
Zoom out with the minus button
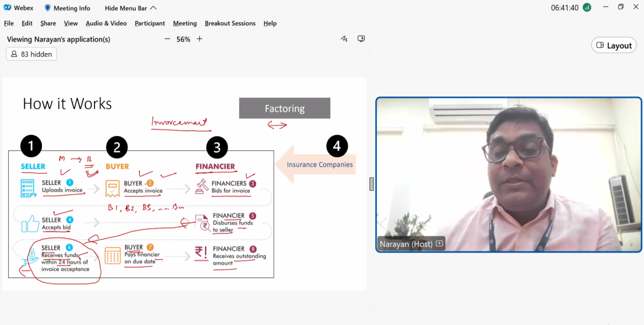(x=167, y=39)
